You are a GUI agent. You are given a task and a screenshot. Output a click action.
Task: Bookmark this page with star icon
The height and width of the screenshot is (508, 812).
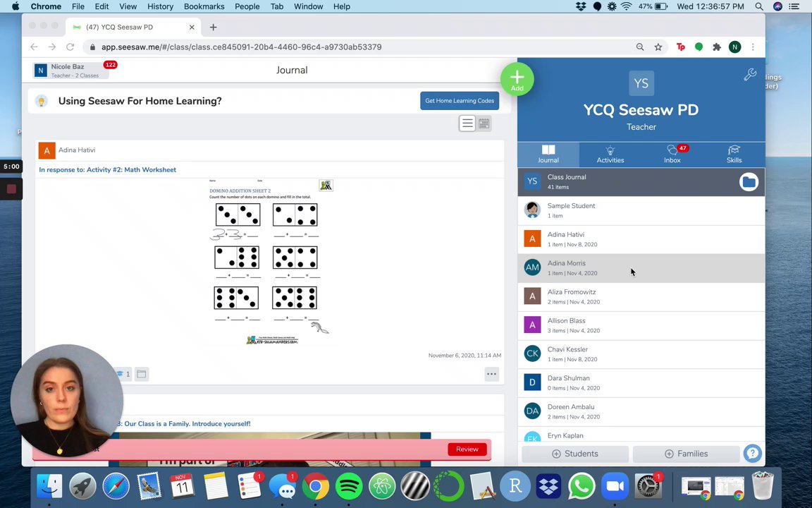pos(658,47)
